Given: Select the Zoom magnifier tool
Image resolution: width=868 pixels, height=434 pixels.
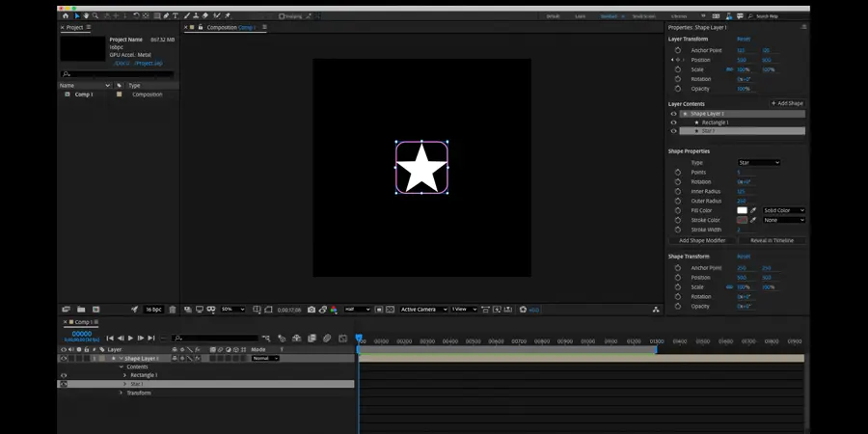Looking at the screenshot, I should pyautogui.click(x=95, y=16).
